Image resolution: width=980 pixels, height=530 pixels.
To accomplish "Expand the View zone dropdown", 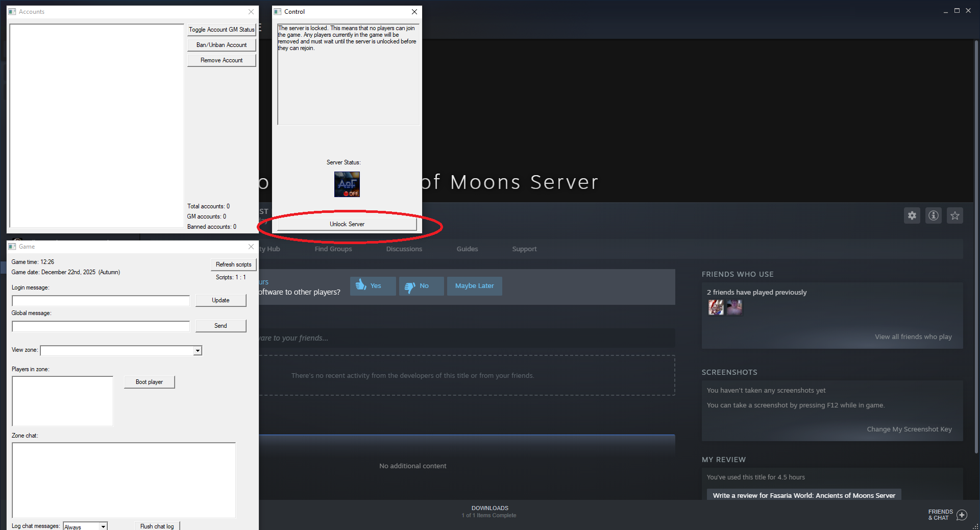I will (198, 351).
